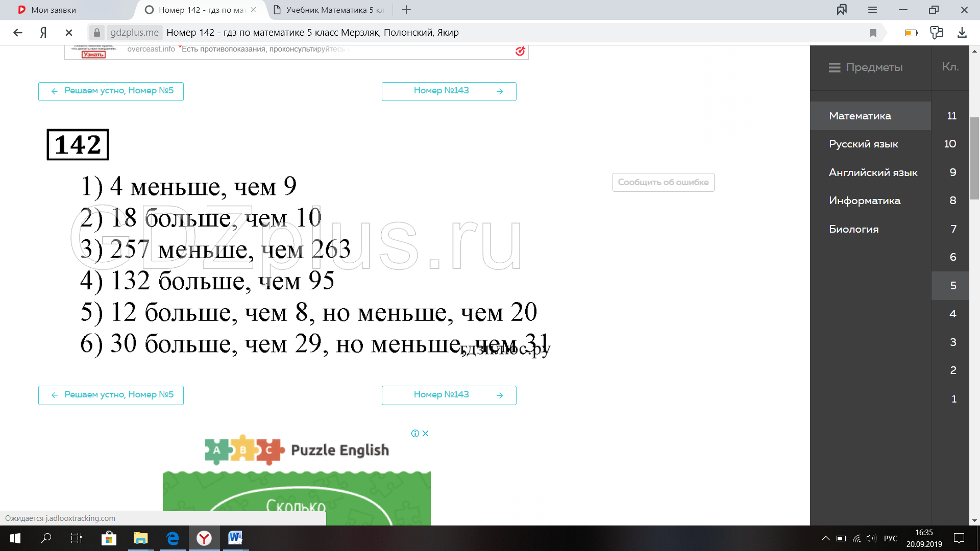Click the page vertical scrollbar thumb
This screenshot has height=551, width=980.
pos(974,158)
